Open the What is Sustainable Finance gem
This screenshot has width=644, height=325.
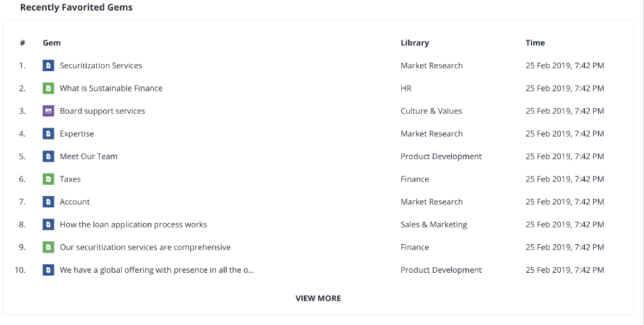click(x=111, y=88)
